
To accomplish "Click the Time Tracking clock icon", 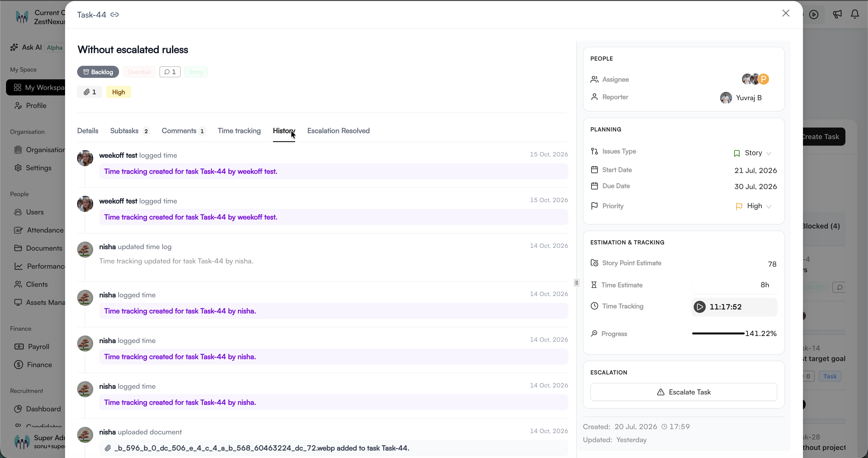I will point(594,306).
